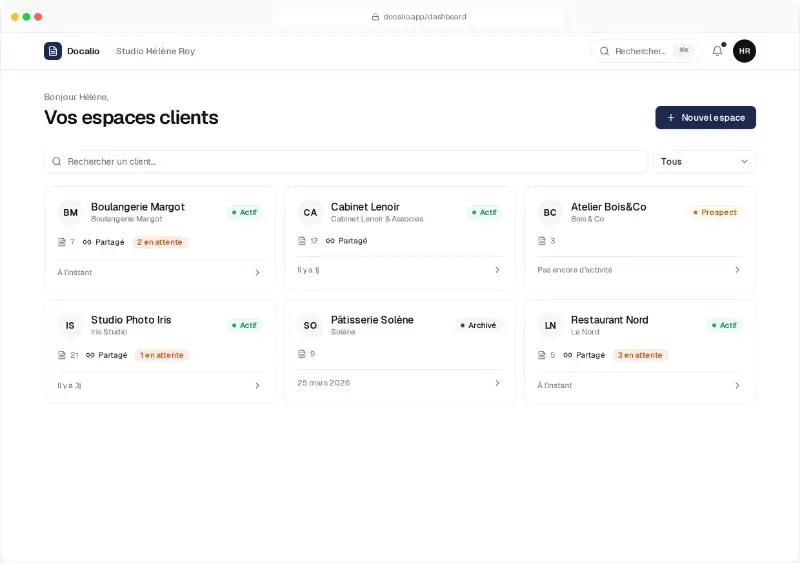The height and width of the screenshot is (563, 800).
Task: Open Cabinet Lenoir via its chevron arrow
Action: point(497,270)
